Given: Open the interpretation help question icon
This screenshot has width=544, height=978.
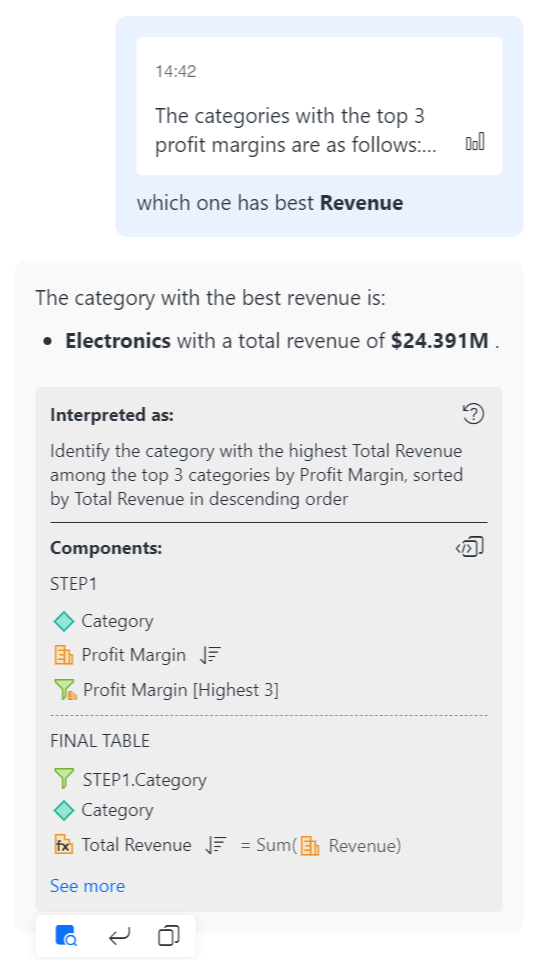Looking at the screenshot, I should pos(474,414).
